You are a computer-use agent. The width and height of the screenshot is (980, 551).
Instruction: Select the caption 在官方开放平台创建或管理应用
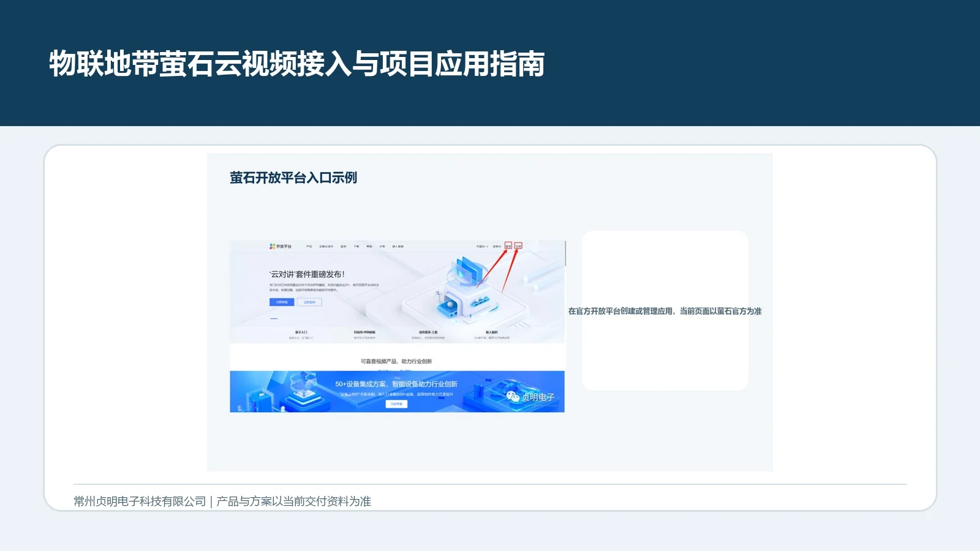point(621,311)
